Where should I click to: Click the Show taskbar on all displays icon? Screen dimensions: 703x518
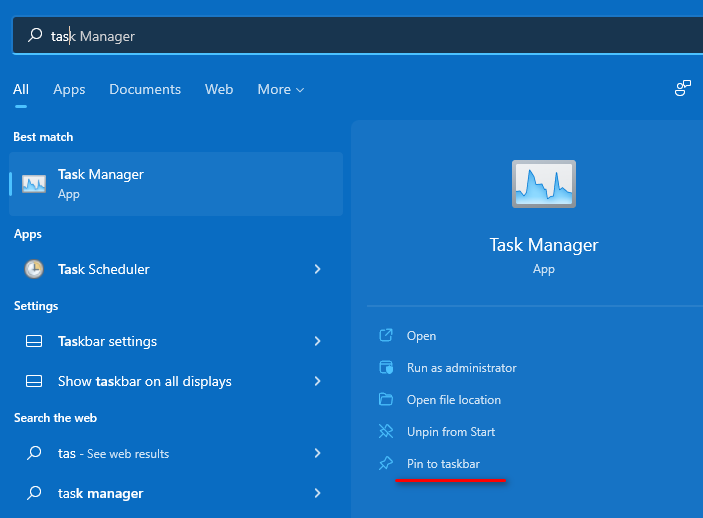pyautogui.click(x=34, y=381)
